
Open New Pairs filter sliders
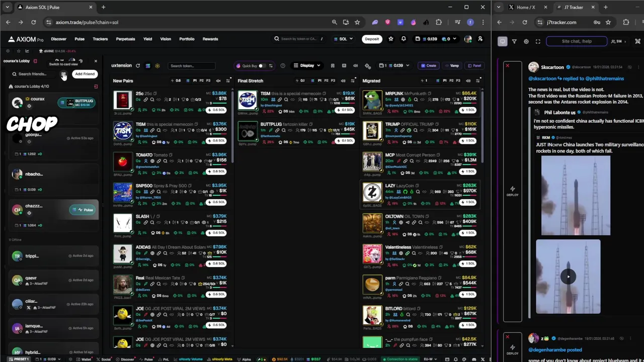(x=228, y=80)
